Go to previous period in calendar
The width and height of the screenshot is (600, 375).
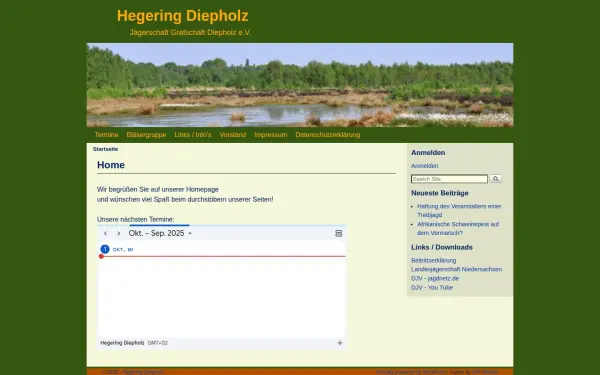point(105,233)
